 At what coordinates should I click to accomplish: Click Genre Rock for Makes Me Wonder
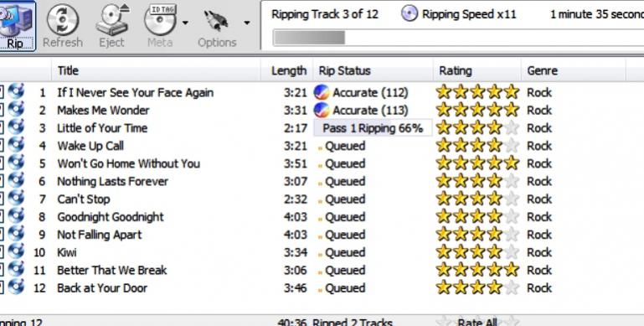(x=539, y=110)
